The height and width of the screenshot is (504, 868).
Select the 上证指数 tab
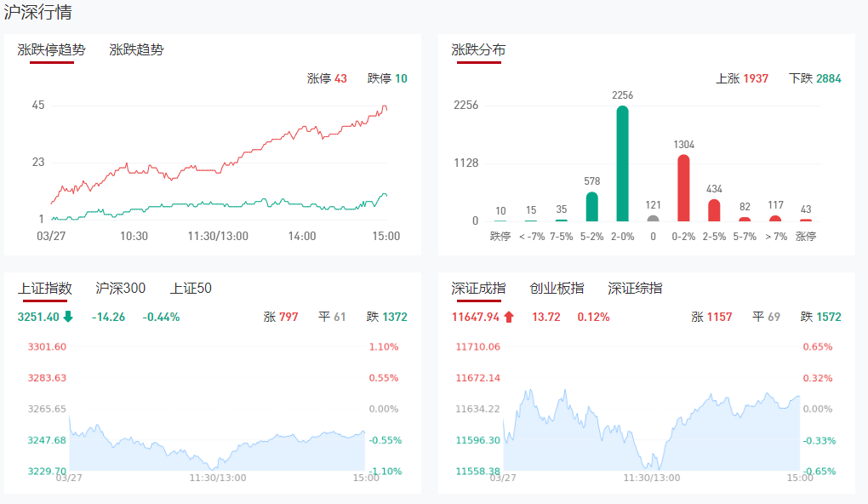click(x=44, y=289)
